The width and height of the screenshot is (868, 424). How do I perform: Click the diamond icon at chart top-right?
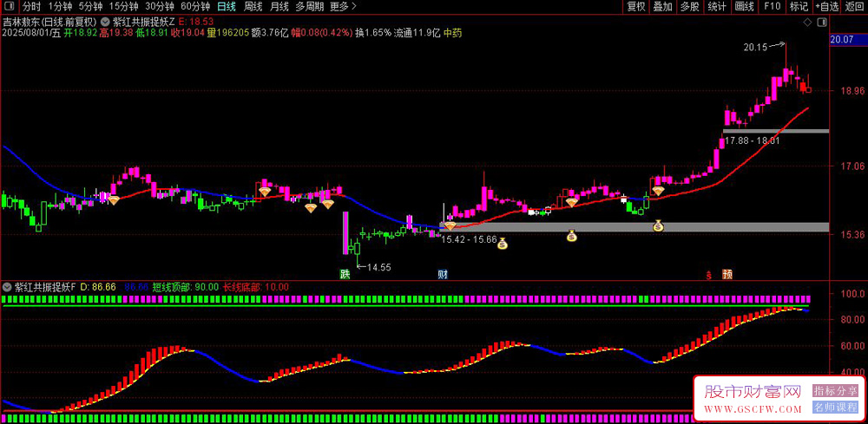807,23
